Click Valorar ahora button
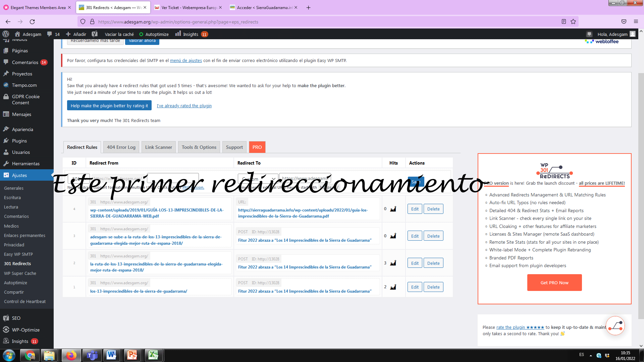 [142, 41]
